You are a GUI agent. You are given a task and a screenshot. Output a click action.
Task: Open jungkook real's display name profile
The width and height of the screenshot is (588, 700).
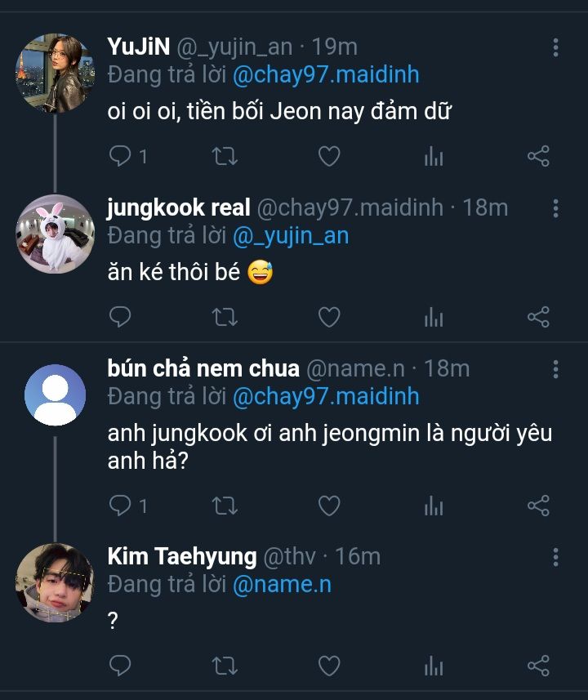(x=178, y=208)
